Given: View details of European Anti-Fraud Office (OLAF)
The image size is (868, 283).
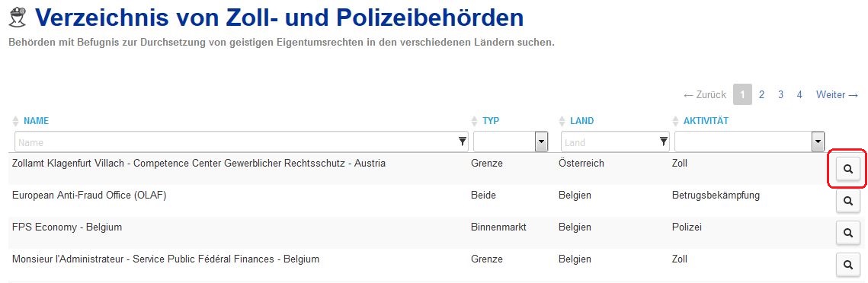Looking at the screenshot, I should click(847, 201).
